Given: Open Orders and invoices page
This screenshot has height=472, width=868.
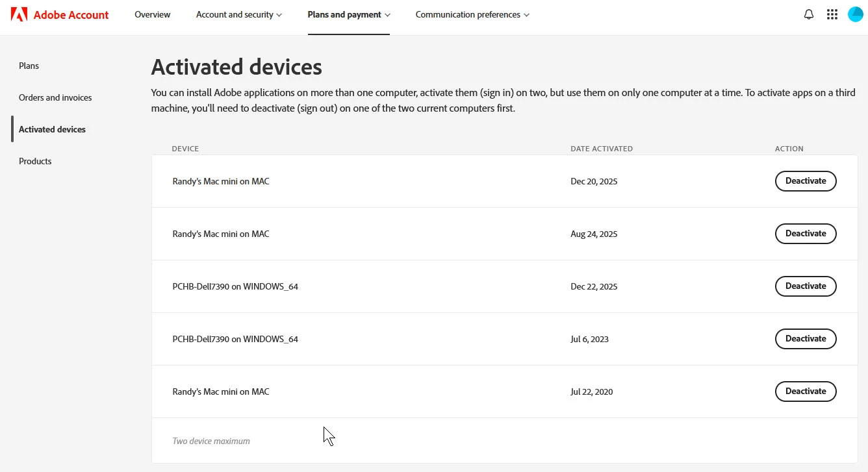Looking at the screenshot, I should (x=55, y=97).
